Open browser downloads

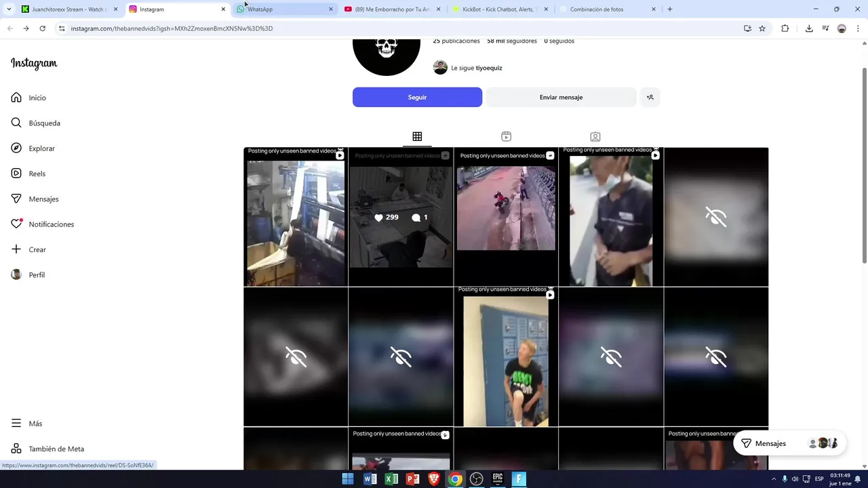809,28
